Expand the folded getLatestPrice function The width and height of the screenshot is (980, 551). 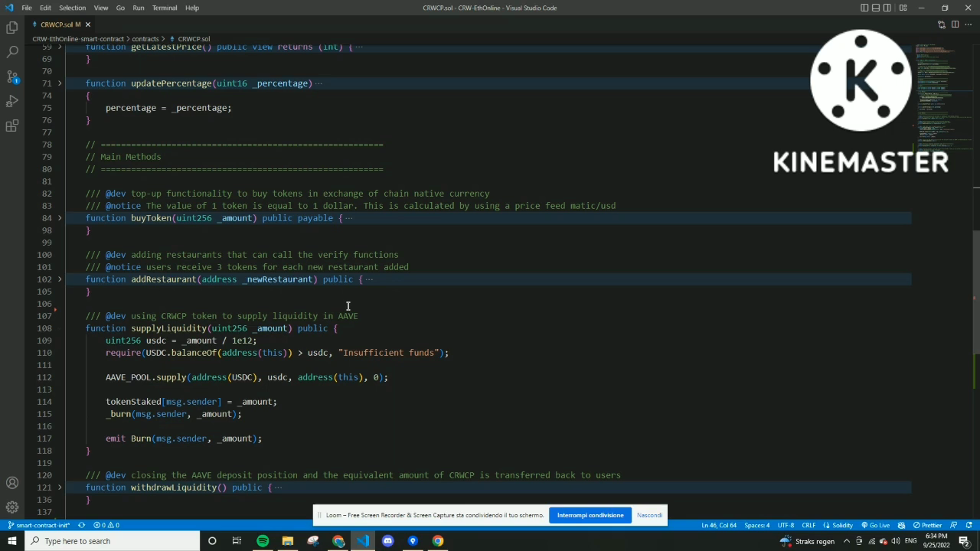(x=60, y=47)
